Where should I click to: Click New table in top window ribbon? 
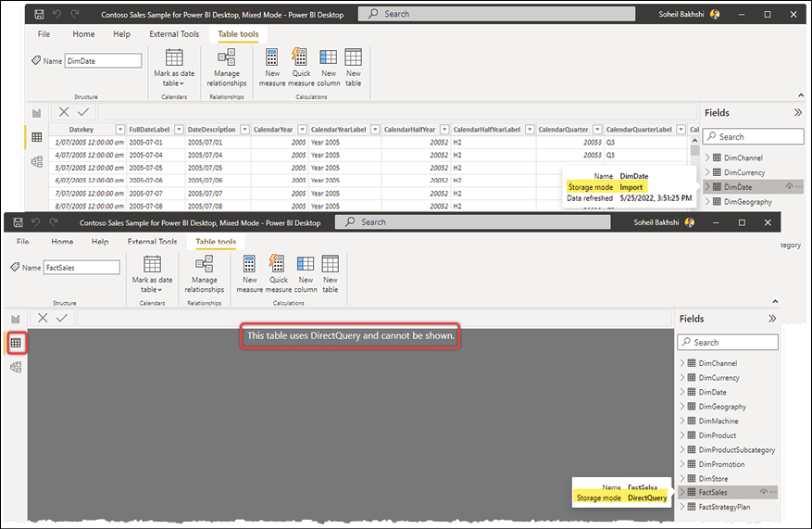[353, 68]
